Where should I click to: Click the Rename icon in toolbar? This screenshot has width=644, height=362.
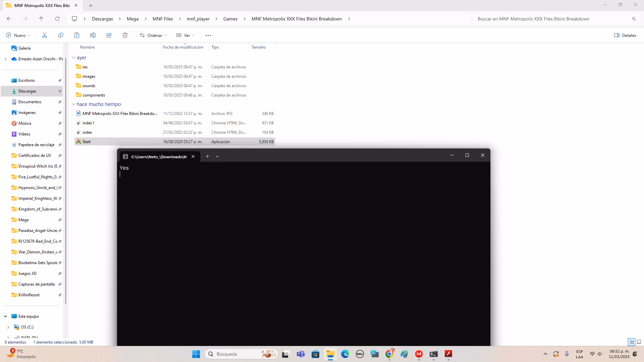(x=93, y=35)
